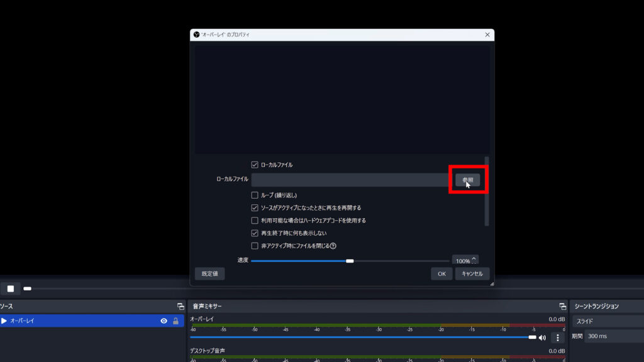The height and width of the screenshot is (362, 644).
Task: Open the three-dot menu beside the オーバーレイ volume slider
Action: pyautogui.click(x=557, y=338)
